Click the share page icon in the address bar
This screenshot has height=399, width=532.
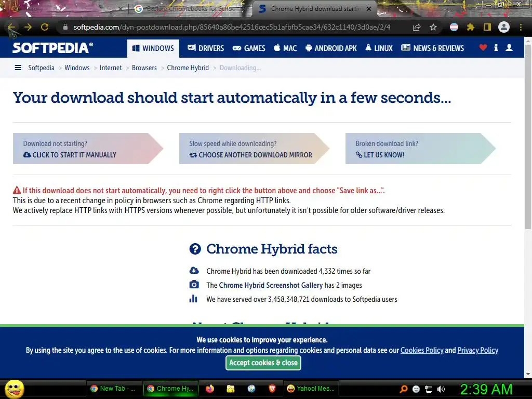point(417,27)
